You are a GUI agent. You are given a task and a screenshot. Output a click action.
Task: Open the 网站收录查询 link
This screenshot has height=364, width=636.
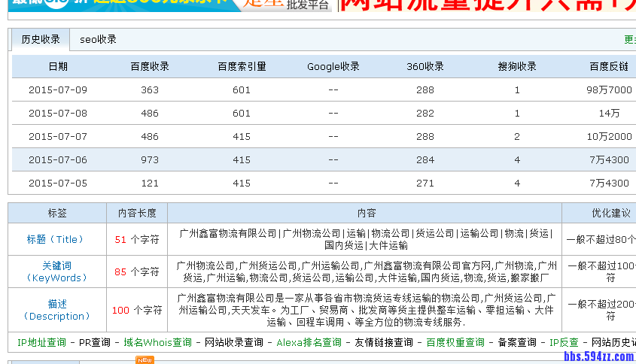coord(234,342)
